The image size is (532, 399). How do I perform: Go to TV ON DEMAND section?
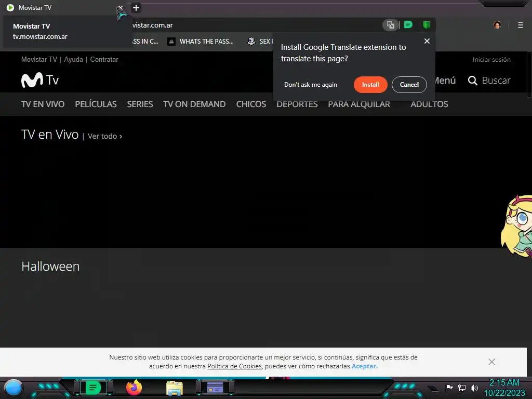[194, 104]
